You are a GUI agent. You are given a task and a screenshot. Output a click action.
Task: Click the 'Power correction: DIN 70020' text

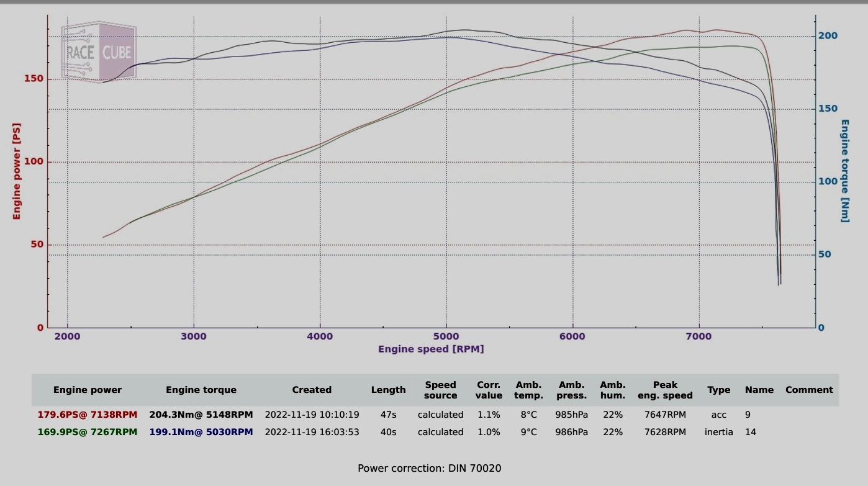pos(430,468)
